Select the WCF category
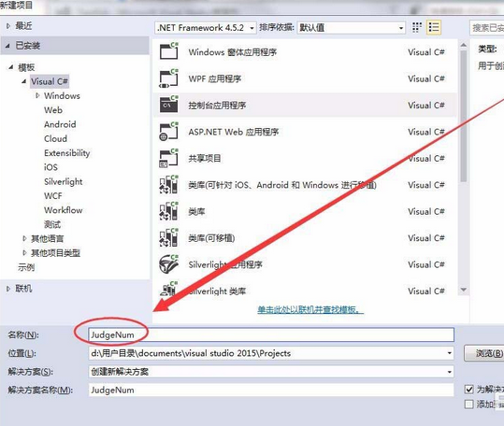 (x=53, y=196)
